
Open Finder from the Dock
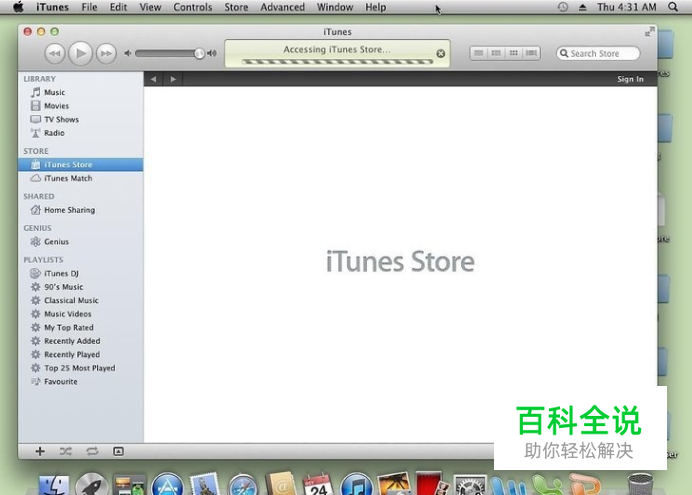tap(54, 485)
